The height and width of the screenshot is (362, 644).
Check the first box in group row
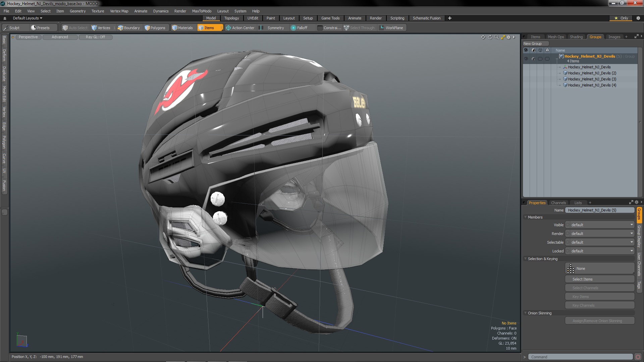point(540,59)
